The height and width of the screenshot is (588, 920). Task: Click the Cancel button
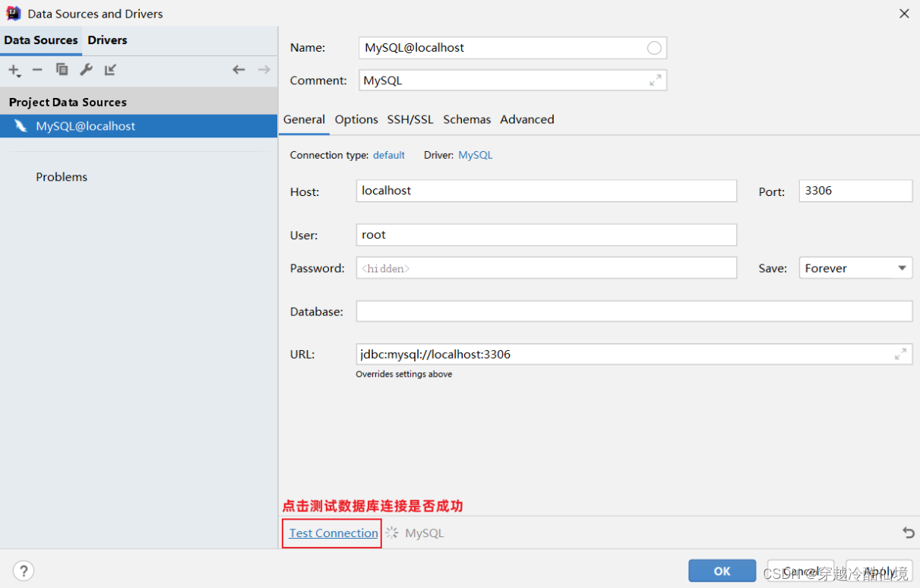pyautogui.click(x=800, y=571)
